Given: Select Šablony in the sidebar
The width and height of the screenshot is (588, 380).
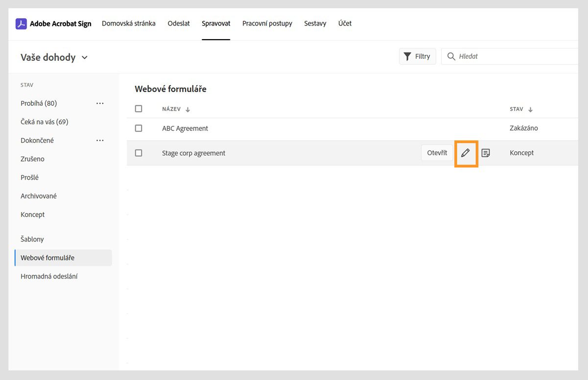Looking at the screenshot, I should [32, 239].
